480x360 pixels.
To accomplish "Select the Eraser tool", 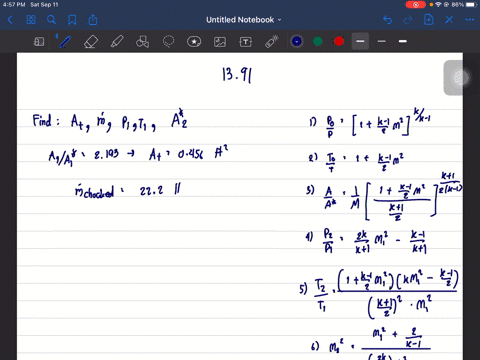I will click(91, 42).
